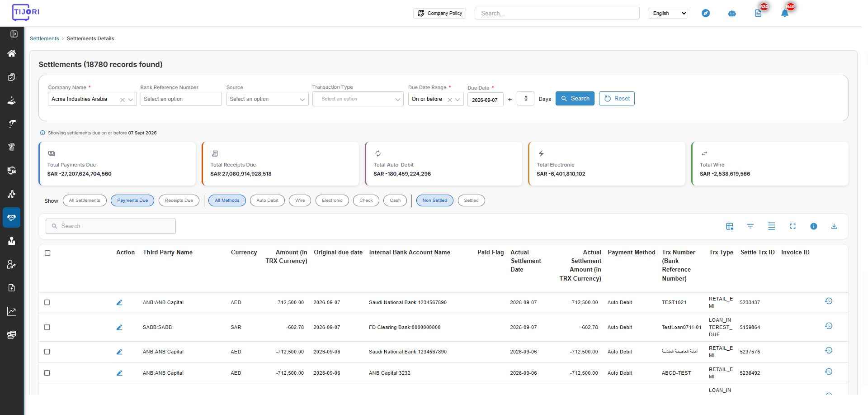Open notifications bell with 949 badge
Screen dimensions: 868x415
785,13
